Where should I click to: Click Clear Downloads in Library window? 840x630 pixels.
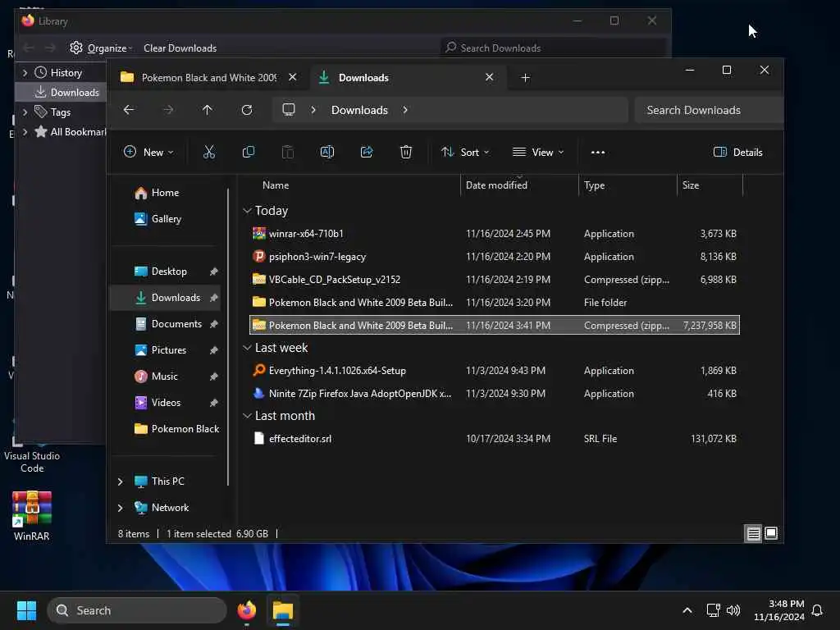[x=180, y=48]
